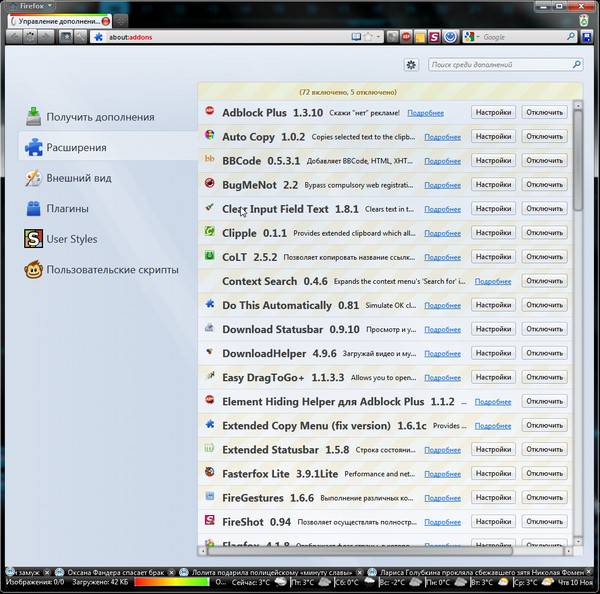Click the Extended Copy Menu puzzle icon
Screen dimensions: 600x594
209,424
